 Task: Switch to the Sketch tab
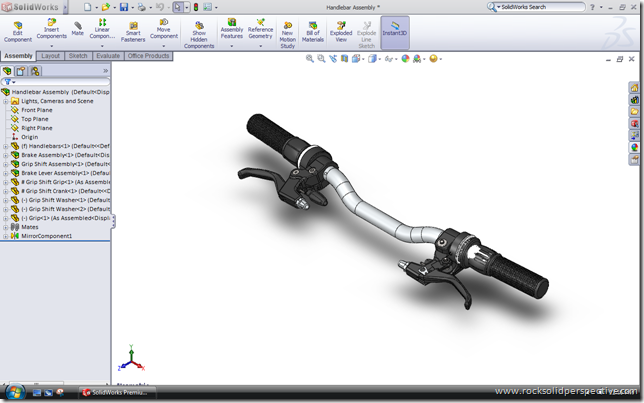pos(78,56)
